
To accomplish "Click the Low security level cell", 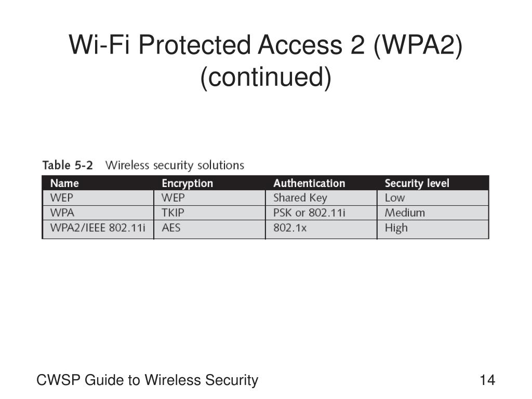I will point(433,198).
